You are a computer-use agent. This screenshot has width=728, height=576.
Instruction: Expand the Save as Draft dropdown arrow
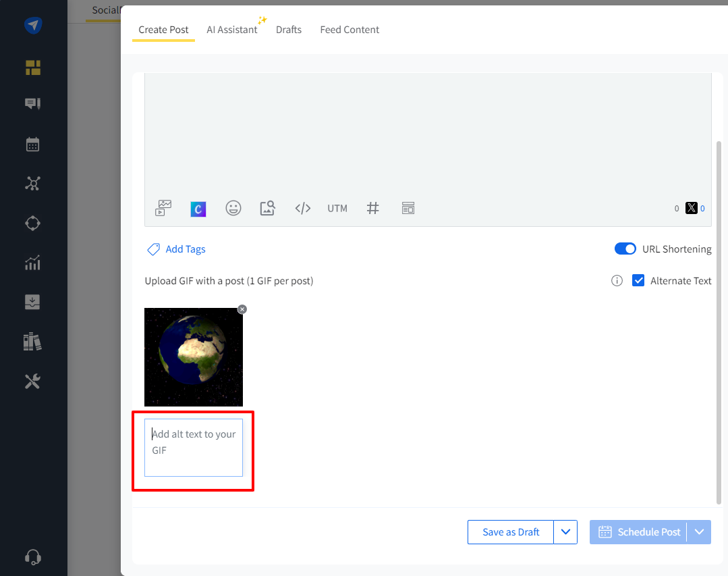565,532
